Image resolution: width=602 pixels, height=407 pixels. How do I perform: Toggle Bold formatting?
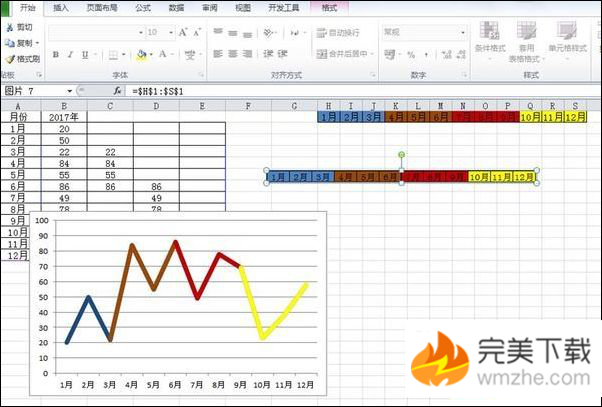(56, 55)
